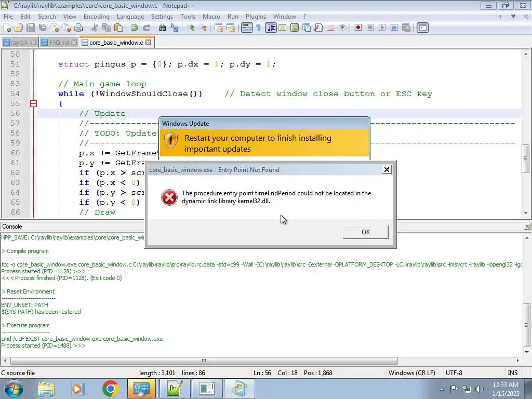Image resolution: width=532 pixels, height=399 pixels.
Task: Click the Paste clipboard icon
Action: 118,28
